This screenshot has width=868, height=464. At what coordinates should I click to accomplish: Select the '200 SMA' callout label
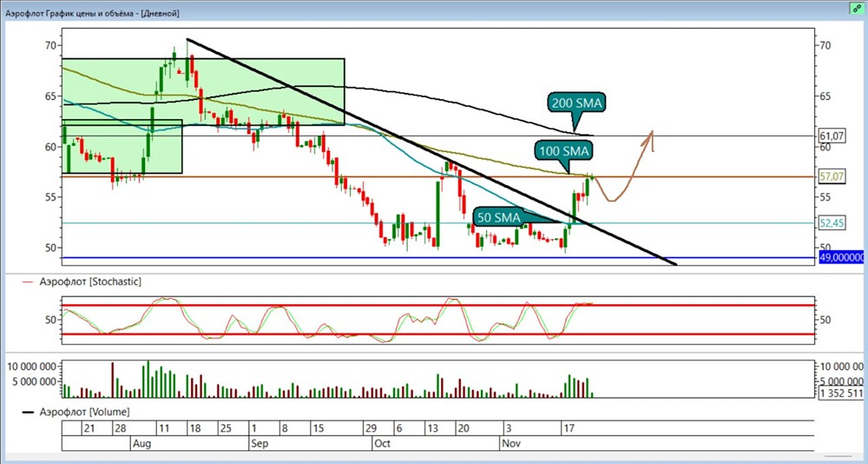click(x=575, y=103)
